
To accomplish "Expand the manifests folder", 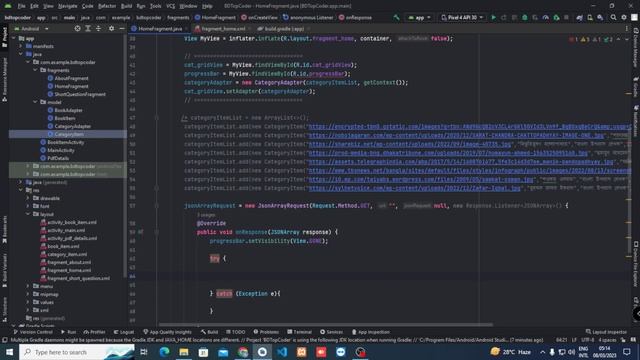I will (x=21, y=46).
